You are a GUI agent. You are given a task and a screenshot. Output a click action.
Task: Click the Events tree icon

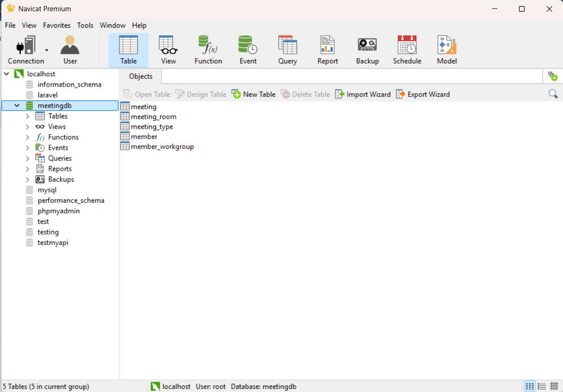point(40,148)
